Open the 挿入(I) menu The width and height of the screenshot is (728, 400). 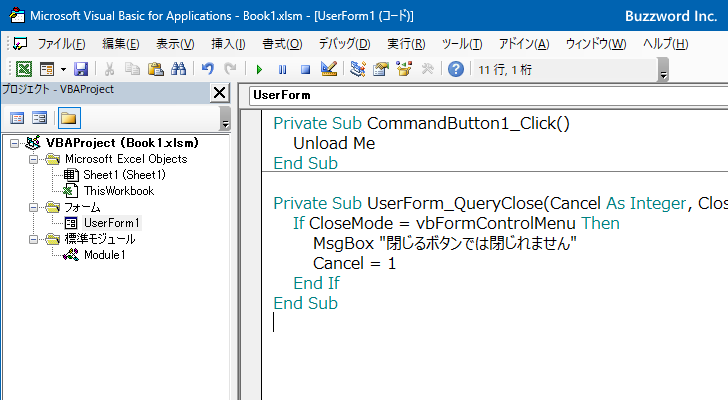[228, 44]
